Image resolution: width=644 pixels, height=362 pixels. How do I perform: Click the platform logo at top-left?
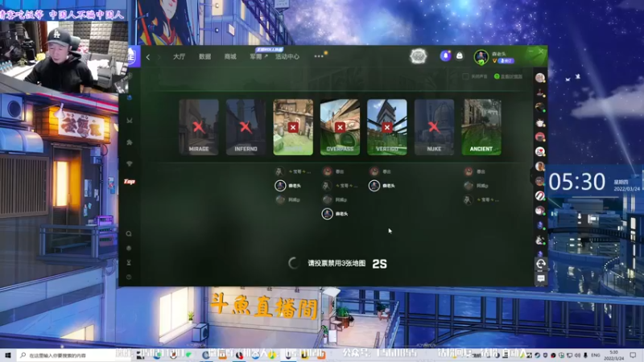coord(133,56)
